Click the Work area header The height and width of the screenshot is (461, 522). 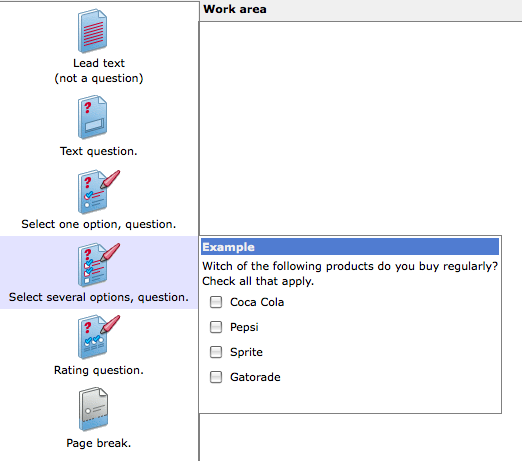tap(361, 10)
